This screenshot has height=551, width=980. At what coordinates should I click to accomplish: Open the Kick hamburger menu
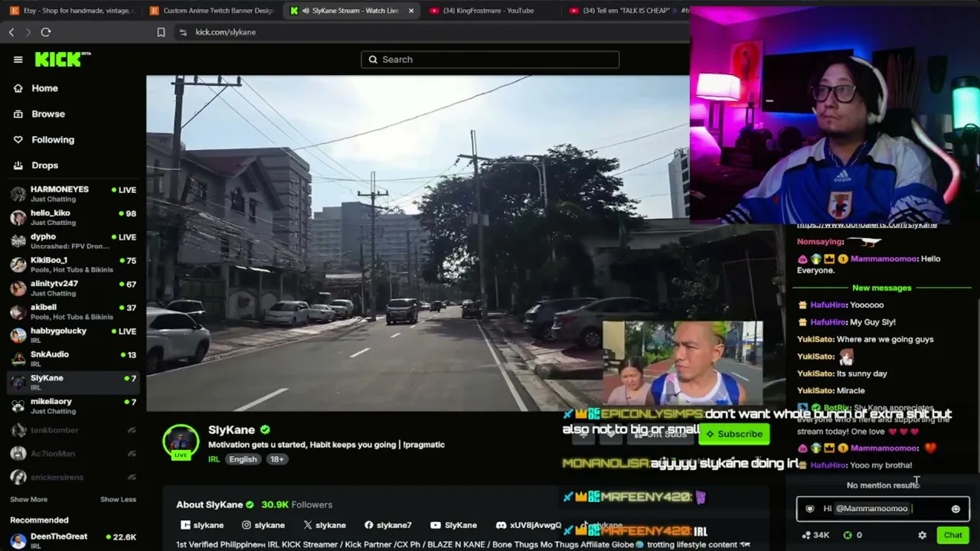(x=18, y=60)
